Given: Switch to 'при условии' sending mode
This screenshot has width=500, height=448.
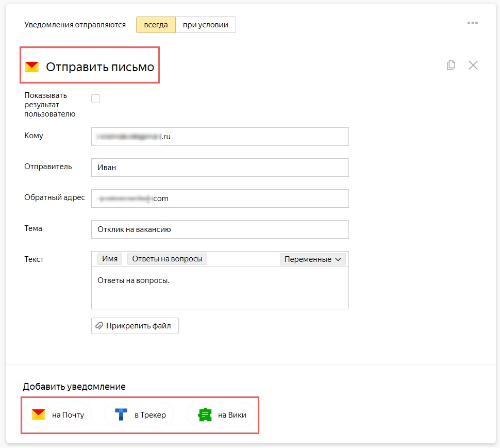Looking at the screenshot, I should (205, 25).
